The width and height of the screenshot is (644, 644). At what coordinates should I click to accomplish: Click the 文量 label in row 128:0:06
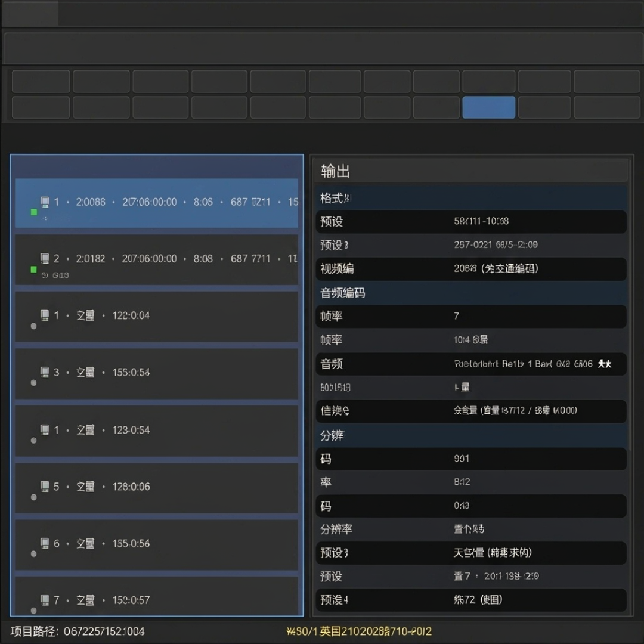pos(85,487)
